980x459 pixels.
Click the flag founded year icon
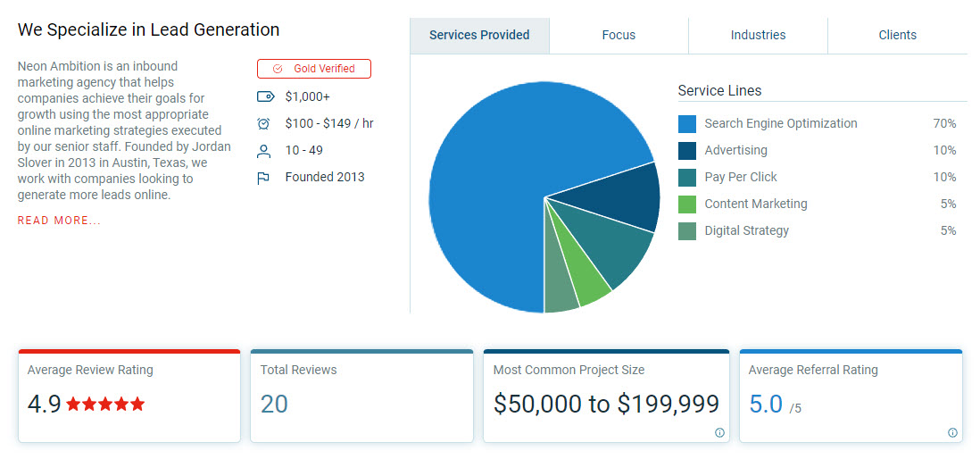pyautogui.click(x=263, y=178)
